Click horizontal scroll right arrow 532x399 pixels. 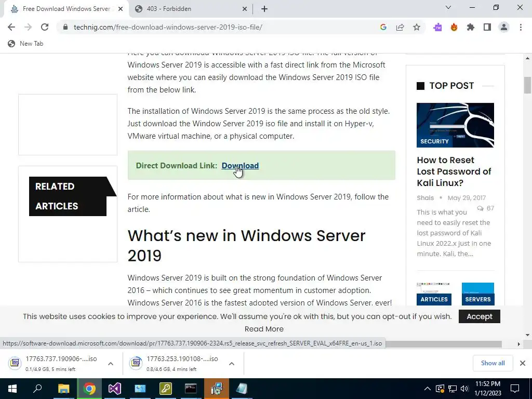(518, 344)
